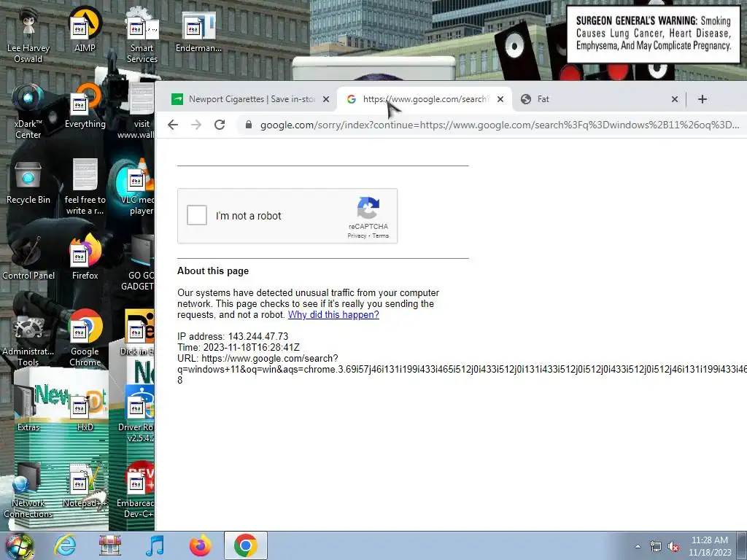Open the Recycle Bin
The height and width of the screenshot is (560, 747).
(x=28, y=182)
